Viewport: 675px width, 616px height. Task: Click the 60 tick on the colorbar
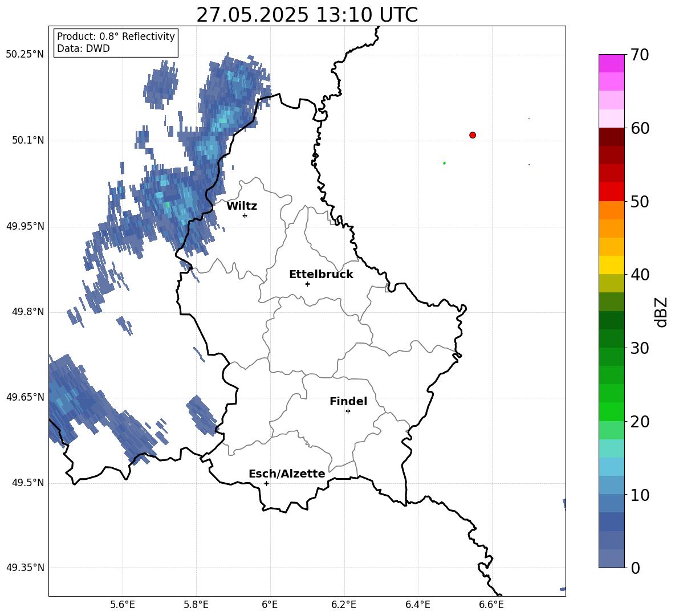(640, 128)
